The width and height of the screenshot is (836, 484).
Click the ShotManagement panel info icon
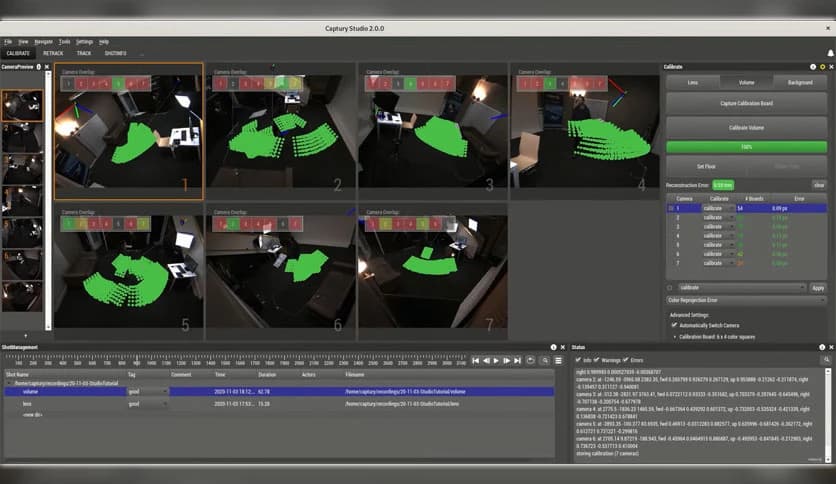tap(553, 347)
